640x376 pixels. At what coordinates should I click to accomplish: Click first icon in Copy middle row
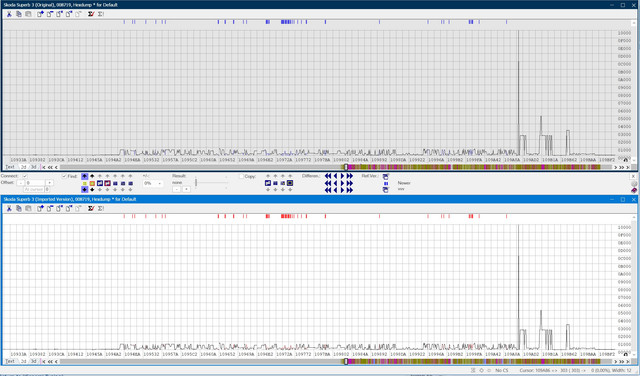(x=268, y=183)
